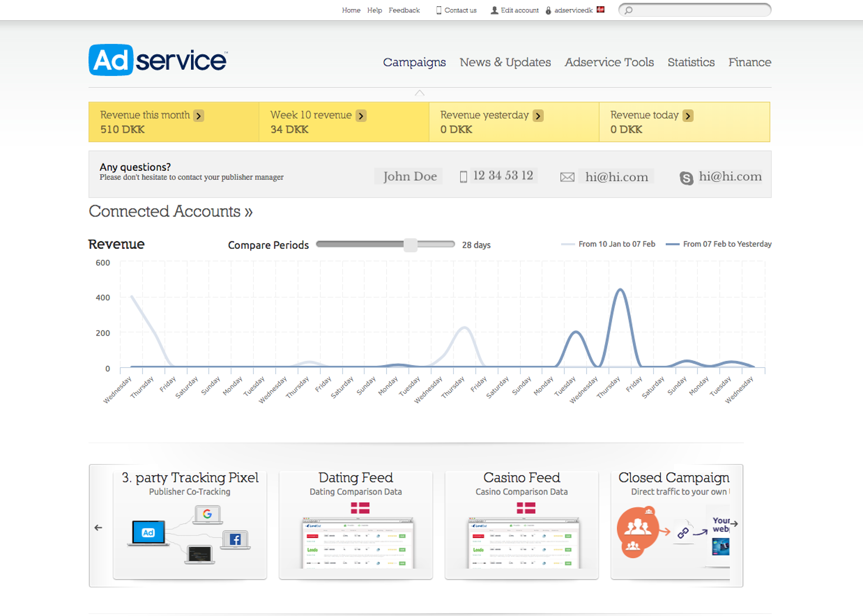Click the phone number 12 34 53 12

point(503,175)
